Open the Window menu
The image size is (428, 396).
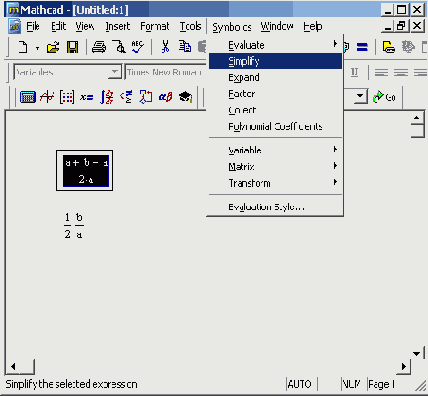click(277, 26)
